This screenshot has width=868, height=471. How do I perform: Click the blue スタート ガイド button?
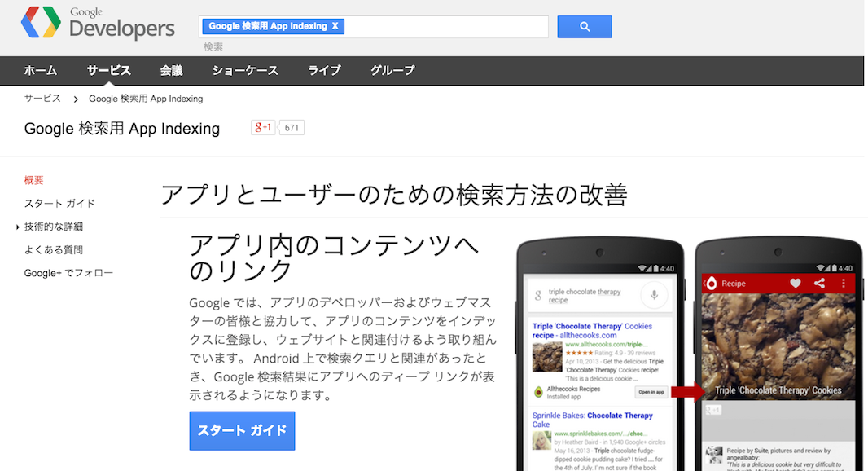pos(242,430)
